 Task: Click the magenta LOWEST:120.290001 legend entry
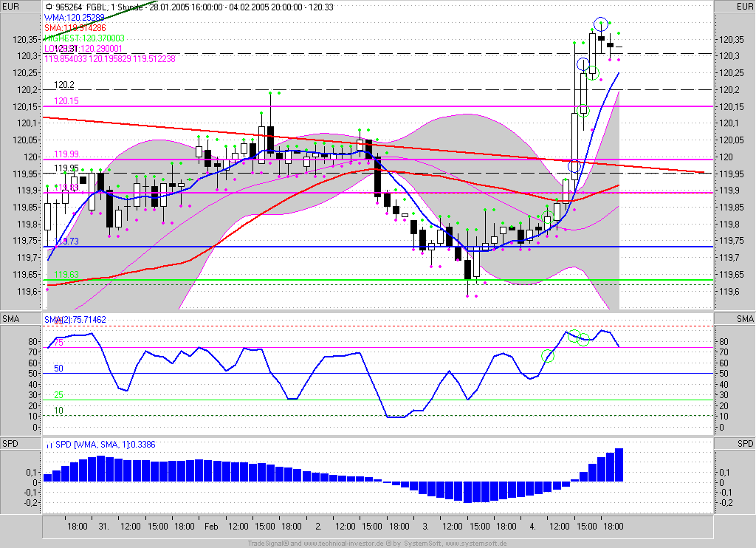point(83,49)
